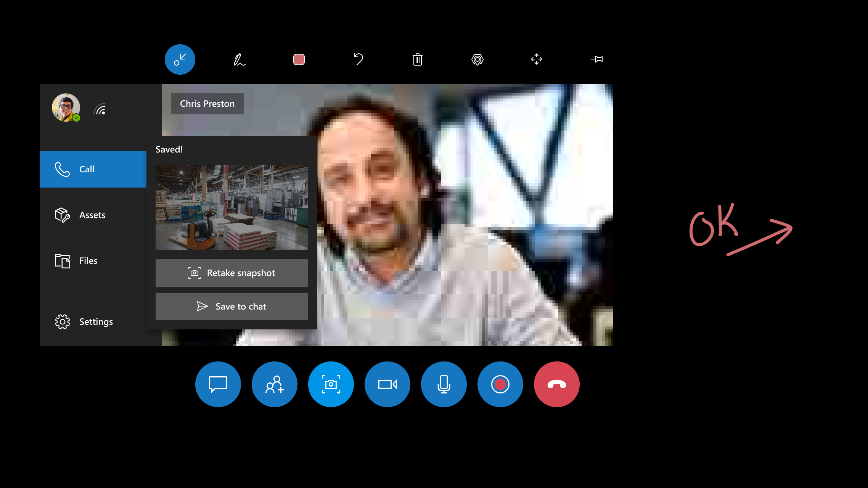Click the snapshot/camera capture icon
Image resolution: width=868 pixels, height=488 pixels.
[x=331, y=384]
